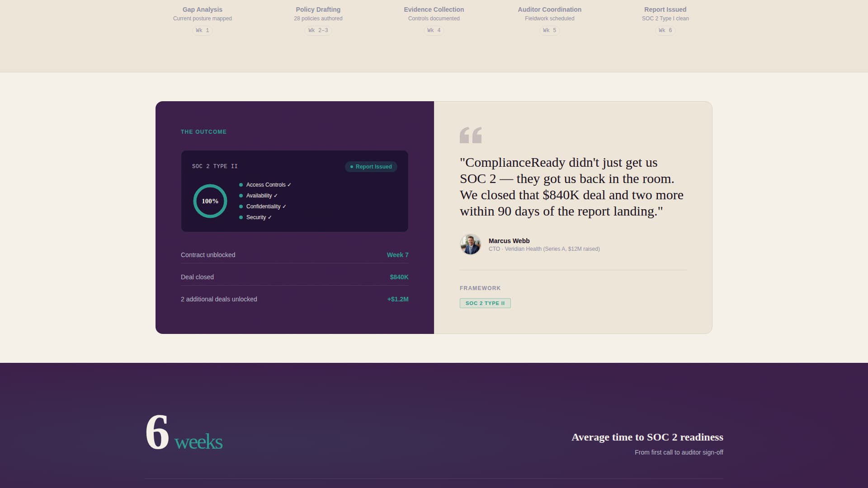The image size is (868, 488).
Task: Click the SOC 2 TYPE II framework tag
Action: [x=485, y=303]
